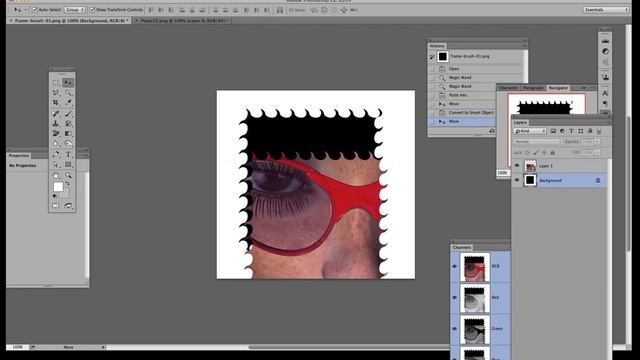Open the Kind filter dropdown in Layers
640x360 pixels.
coord(530,131)
